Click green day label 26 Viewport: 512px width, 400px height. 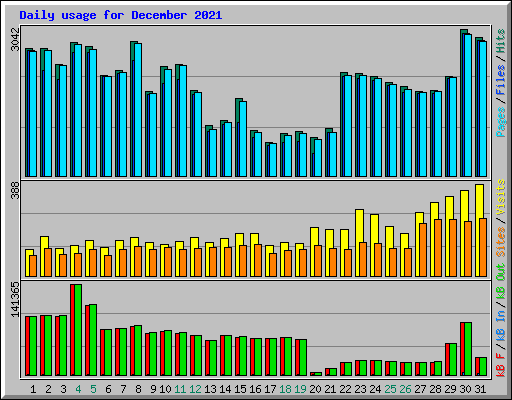pos(405,389)
